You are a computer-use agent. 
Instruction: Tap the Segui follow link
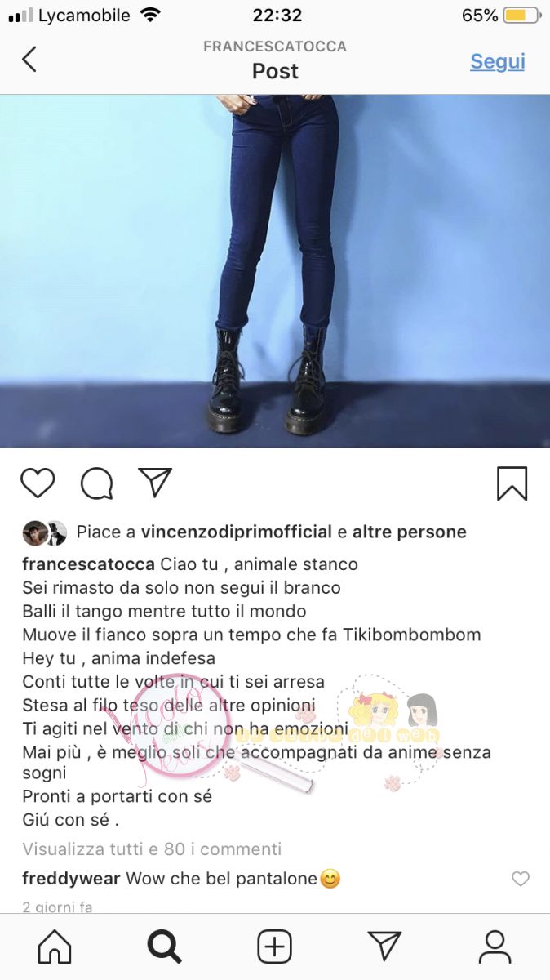click(x=497, y=61)
